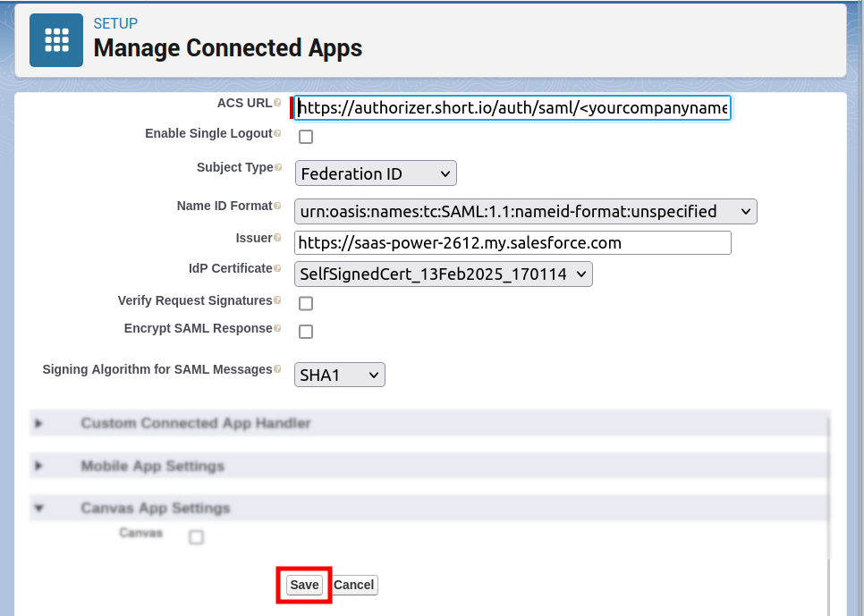Screen dimensions: 864x616
Task: Click info icon next to Verify Request Signatures
Action: [x=277, y=301]
